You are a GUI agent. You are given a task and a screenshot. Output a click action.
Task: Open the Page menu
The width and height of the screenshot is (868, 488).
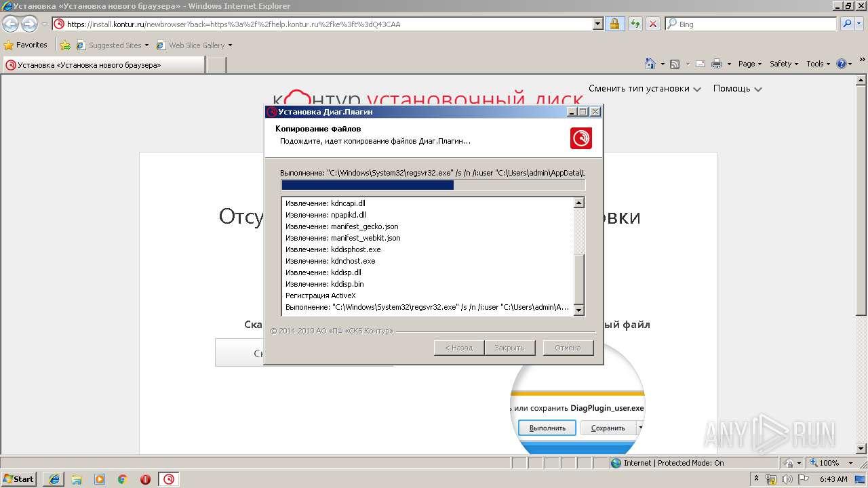[x=750, y=64]
